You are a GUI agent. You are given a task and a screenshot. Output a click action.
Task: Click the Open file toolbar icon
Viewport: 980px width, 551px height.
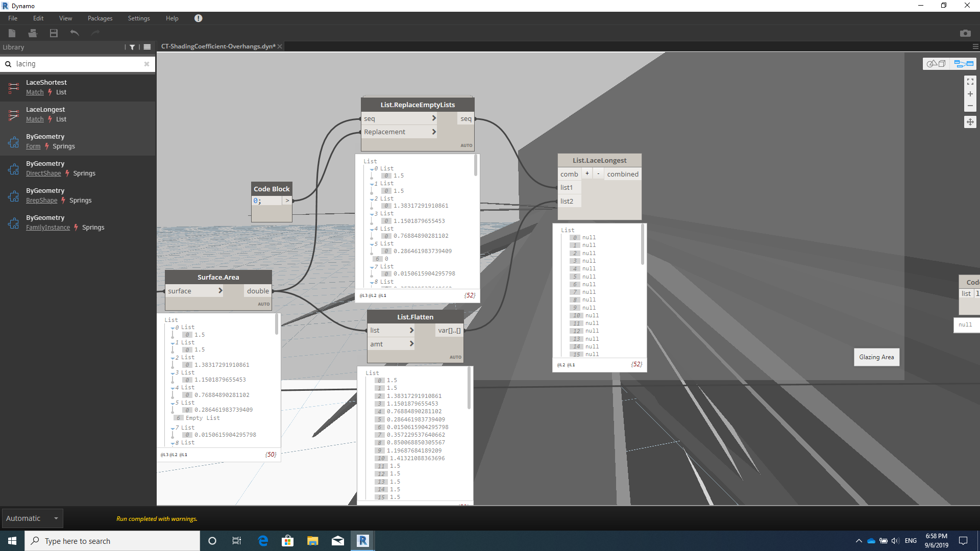33,33
